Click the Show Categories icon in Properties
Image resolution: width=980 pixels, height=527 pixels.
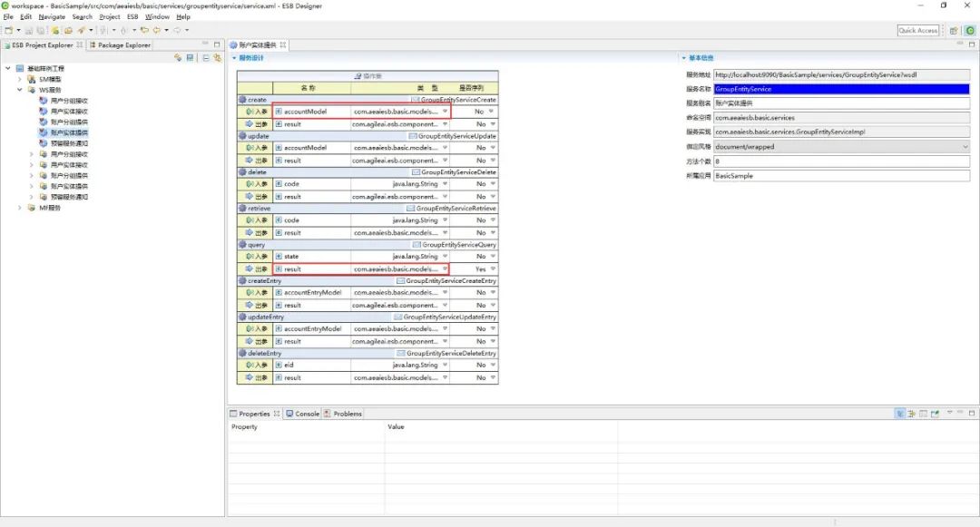click(x=900, y=414)
